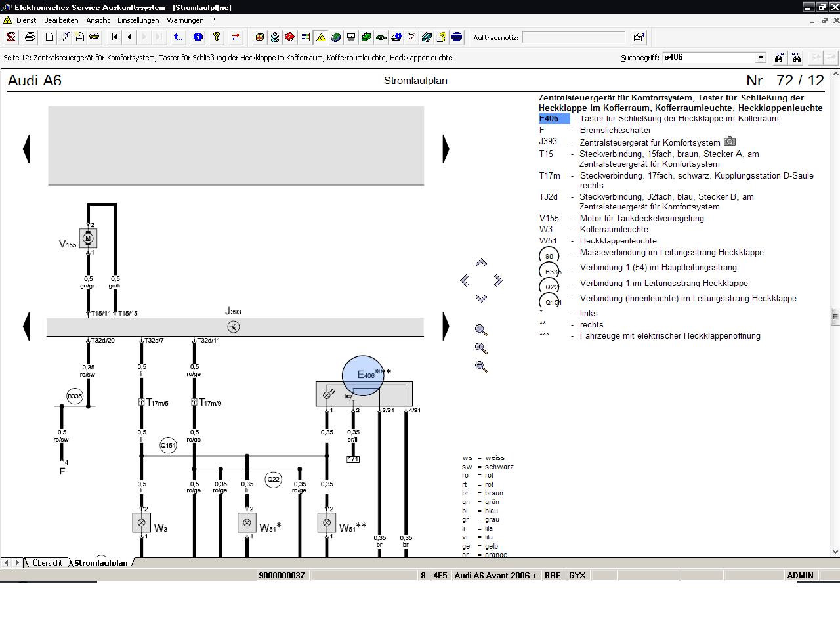Click the note with question mark icon

click(442, 37)
